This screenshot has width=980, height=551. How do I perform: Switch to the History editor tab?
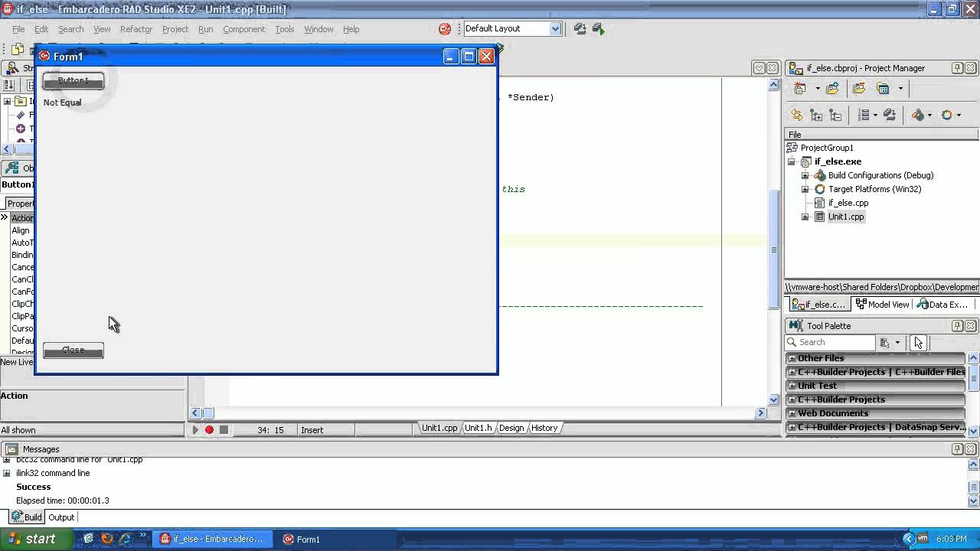[544, 428]
